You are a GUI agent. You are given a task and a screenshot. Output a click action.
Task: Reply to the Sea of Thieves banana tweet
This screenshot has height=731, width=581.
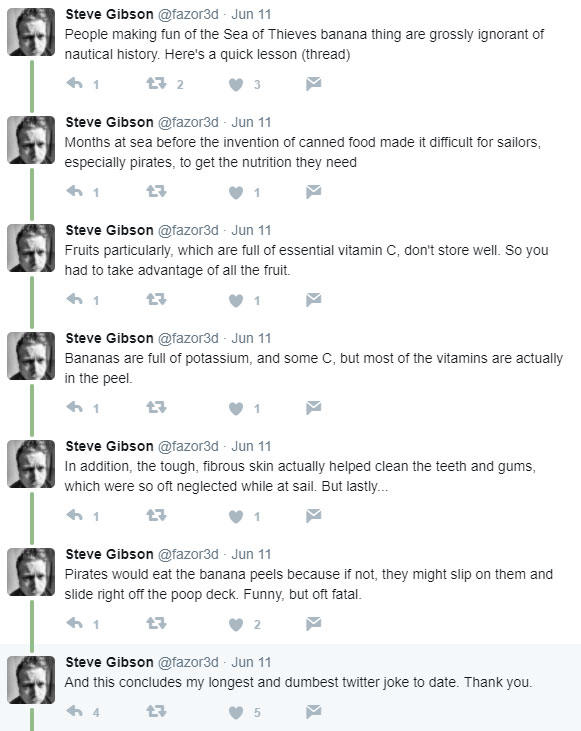[75, 84]
